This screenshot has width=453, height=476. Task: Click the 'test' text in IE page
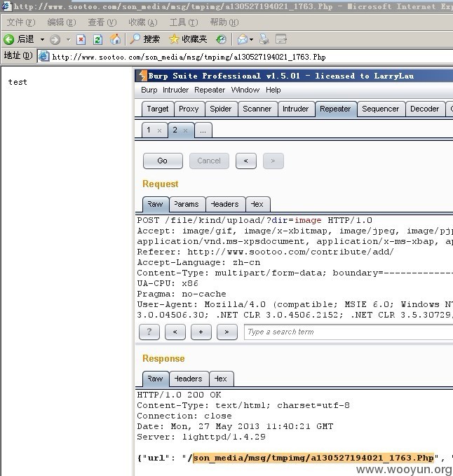pyautogui.click(x=18, y=82)
